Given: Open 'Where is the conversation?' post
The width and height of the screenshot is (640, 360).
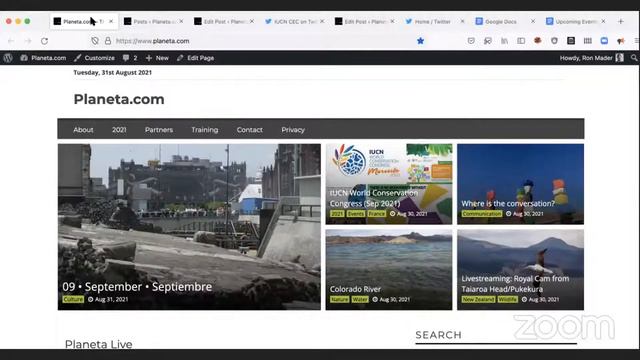Looking at the screenshot, I should click(508, 203).
